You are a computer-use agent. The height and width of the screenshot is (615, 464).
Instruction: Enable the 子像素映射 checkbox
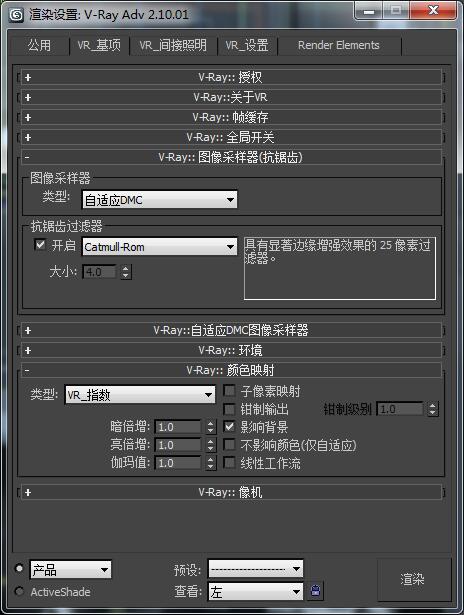click(x=229, y=391)
